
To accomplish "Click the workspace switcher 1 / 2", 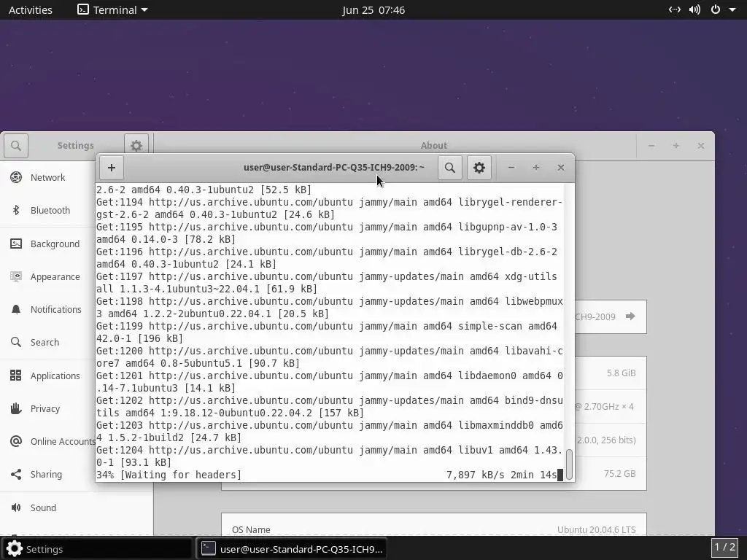I will coord(724,547).
